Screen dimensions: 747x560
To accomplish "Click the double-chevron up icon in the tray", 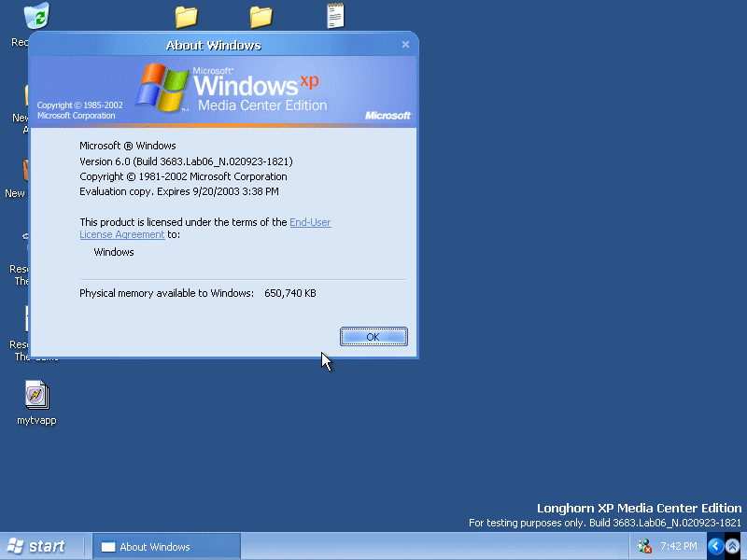I will click(733, 546).
